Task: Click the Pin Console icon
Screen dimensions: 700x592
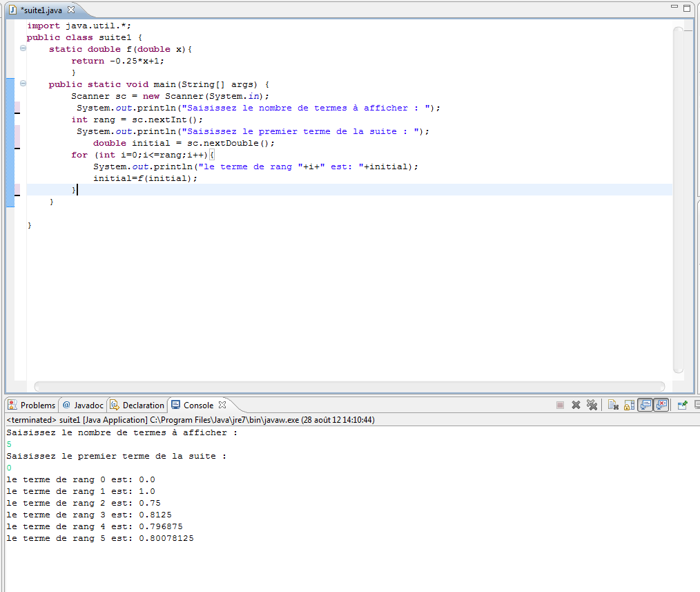Action: 682,405
